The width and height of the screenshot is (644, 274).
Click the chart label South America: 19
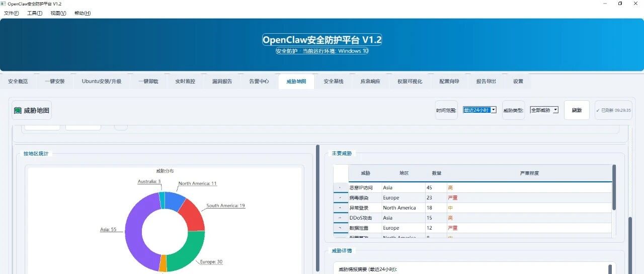[x=226, y=206]
